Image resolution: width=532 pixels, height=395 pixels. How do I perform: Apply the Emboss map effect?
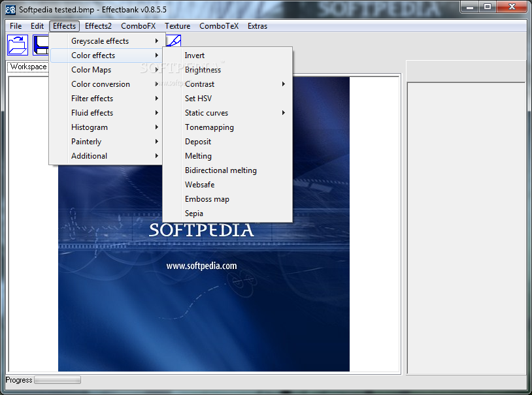tap(227, 199)
